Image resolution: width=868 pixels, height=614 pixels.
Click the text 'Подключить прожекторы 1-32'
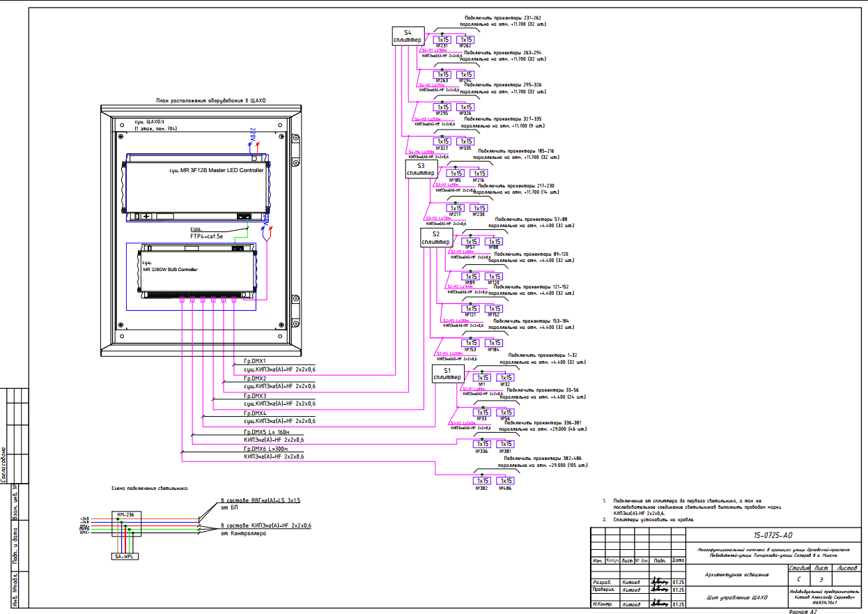click(543, 355)
